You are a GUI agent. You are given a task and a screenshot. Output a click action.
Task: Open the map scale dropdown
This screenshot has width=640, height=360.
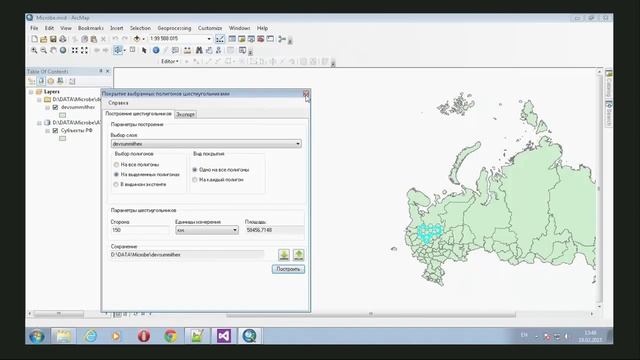coord(209,39)
